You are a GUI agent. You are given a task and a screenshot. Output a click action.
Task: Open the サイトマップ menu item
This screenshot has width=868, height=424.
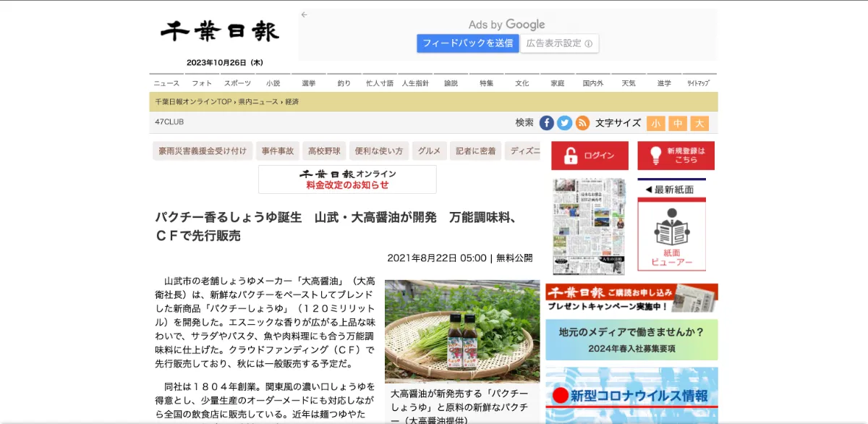(x=699, y=83)
